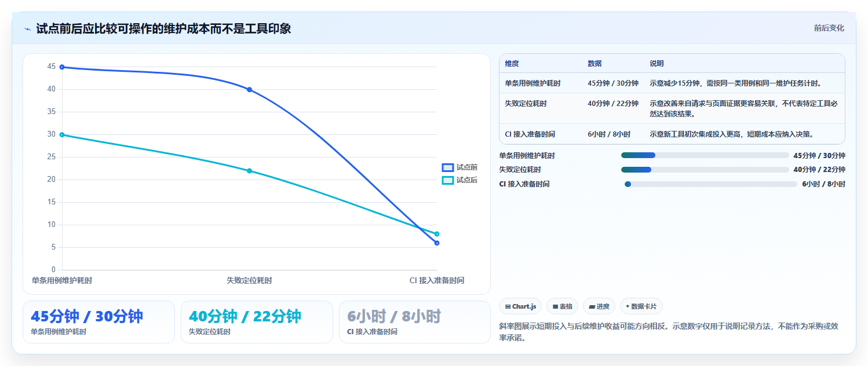Viewport: 868px width, 366px height.
Task: Click the footer note starting 斜率图展示
Action: (x=668, y=332)
